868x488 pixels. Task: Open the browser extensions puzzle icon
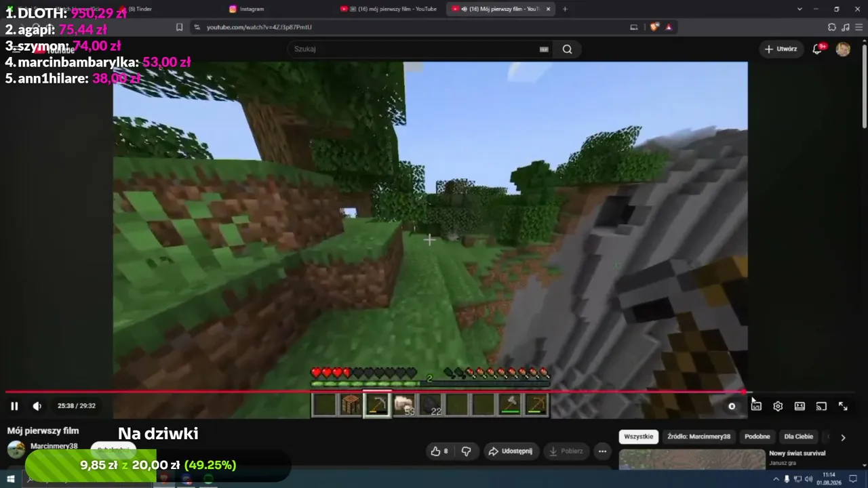click(x=832, y=27)
